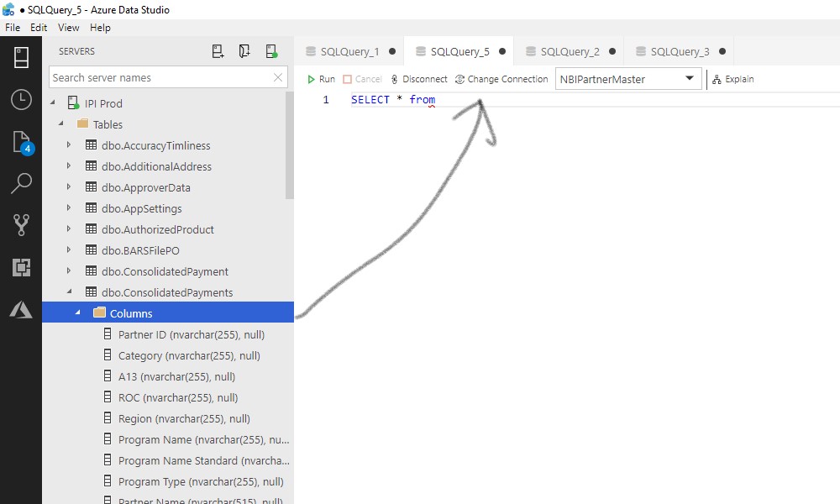Open Source Control from the activity bar
840x504 pixels.
[x=21, y=224]
